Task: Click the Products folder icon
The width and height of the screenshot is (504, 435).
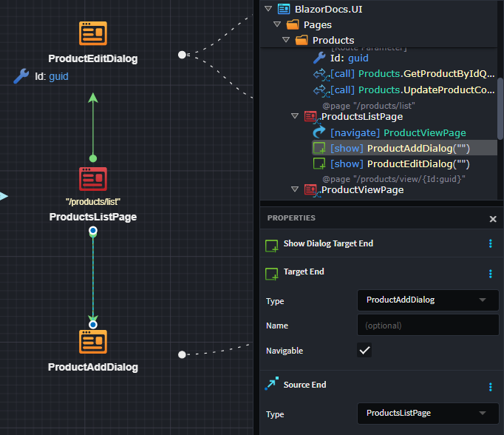Action: tap(302, 40)
